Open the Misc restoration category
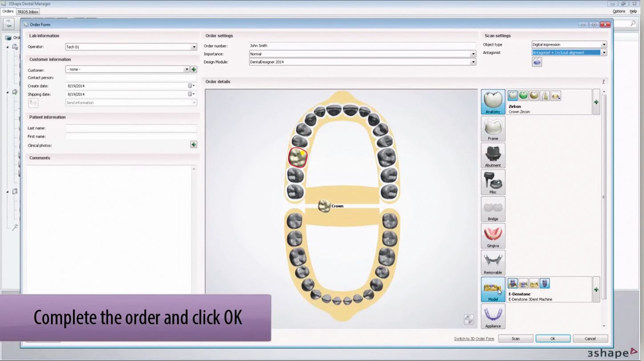Image resolution: width=644 pixels, height=361 pixels. (x=493, y=182)
